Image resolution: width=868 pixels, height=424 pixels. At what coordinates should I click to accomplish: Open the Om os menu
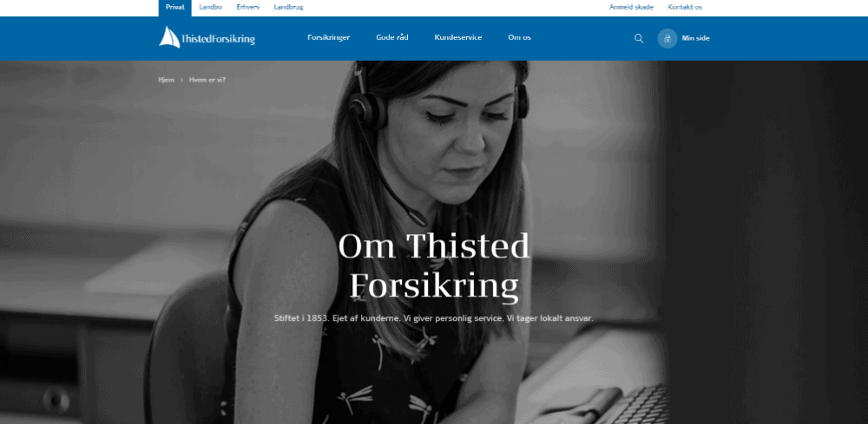(x=519, y=37)
